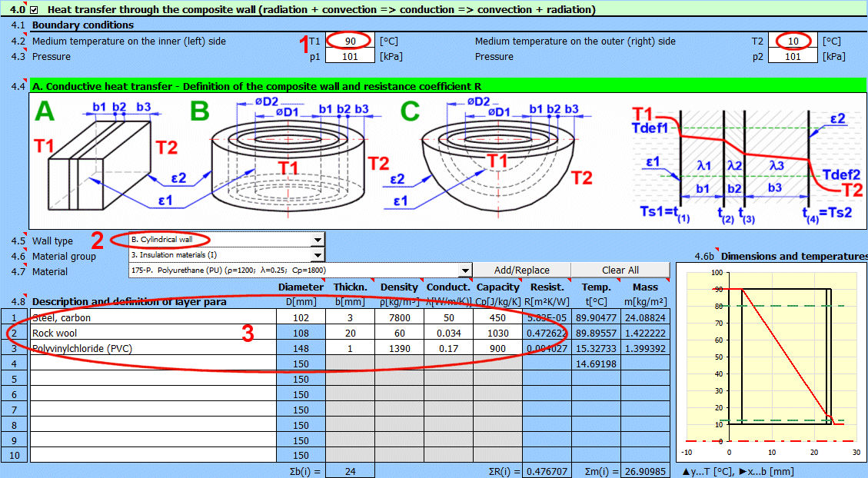Open the Material selection dropdown list
The height and width of the screenshot is (478, 868).
(464, 271)
